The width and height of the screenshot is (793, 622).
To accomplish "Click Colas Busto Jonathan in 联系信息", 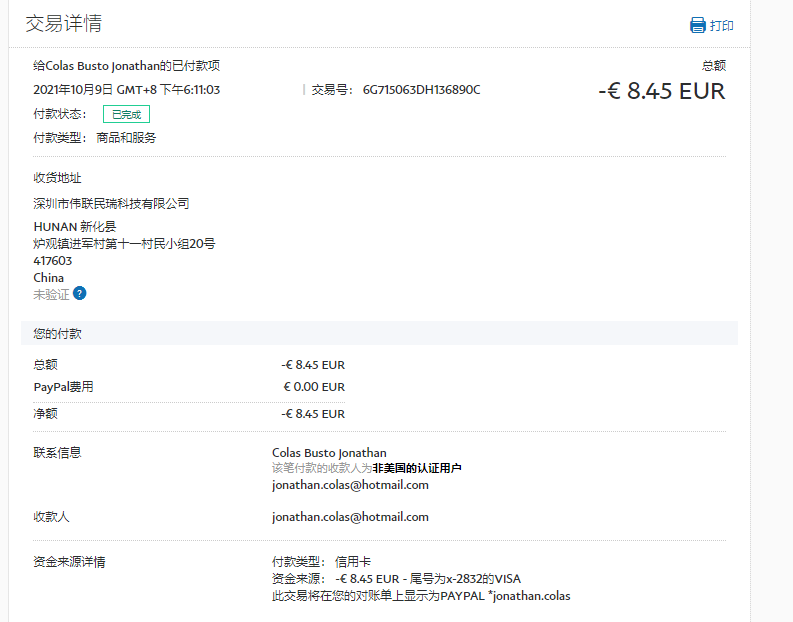I will coord(329,453).
